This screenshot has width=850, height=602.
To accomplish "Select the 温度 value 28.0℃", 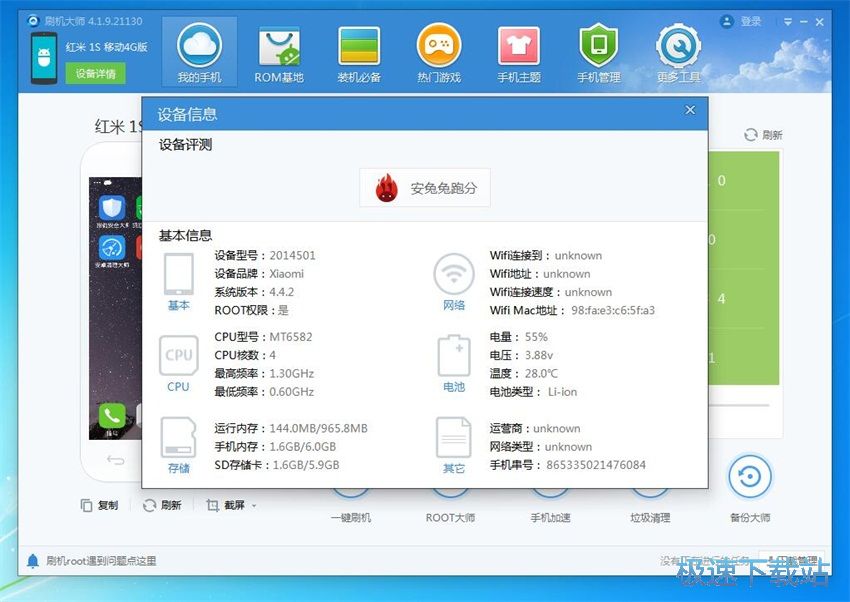I will tap(541, 373).
